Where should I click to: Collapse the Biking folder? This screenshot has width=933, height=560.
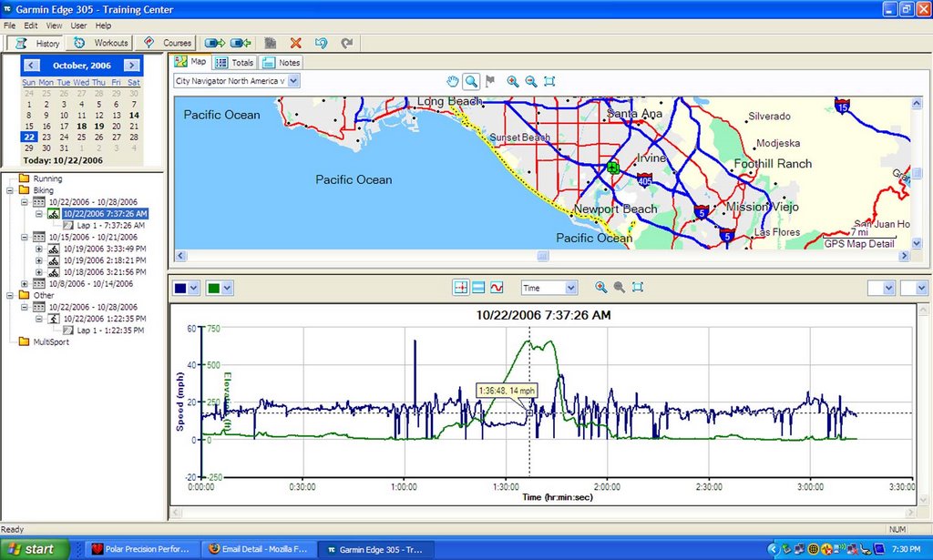tap(10, 190)
